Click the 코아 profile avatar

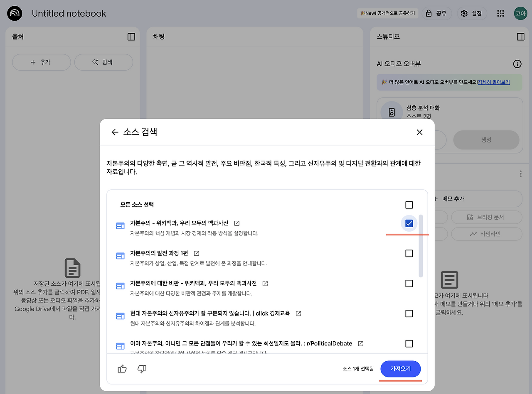[520, 13]
